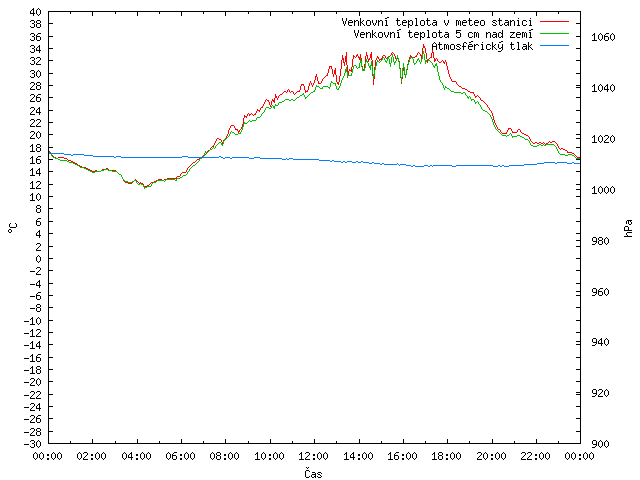Click the 08:00 time axis label
The image size is (640, 480).
click(225, 456)
